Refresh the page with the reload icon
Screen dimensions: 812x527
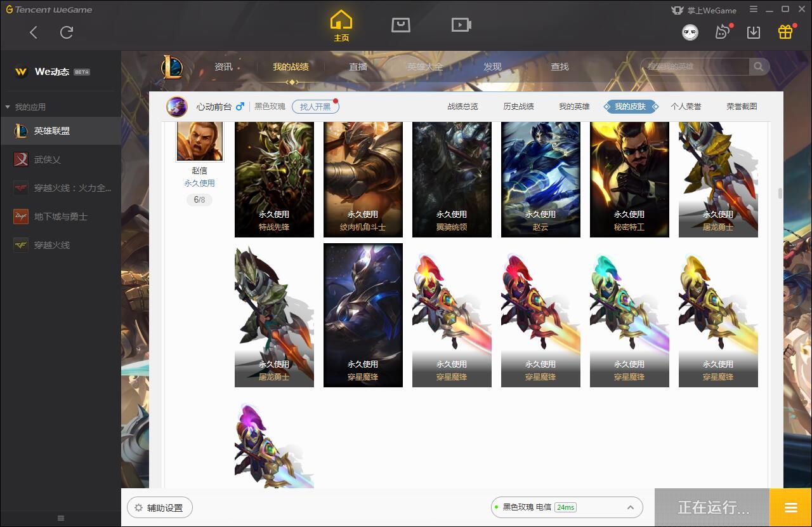[67, 32]
